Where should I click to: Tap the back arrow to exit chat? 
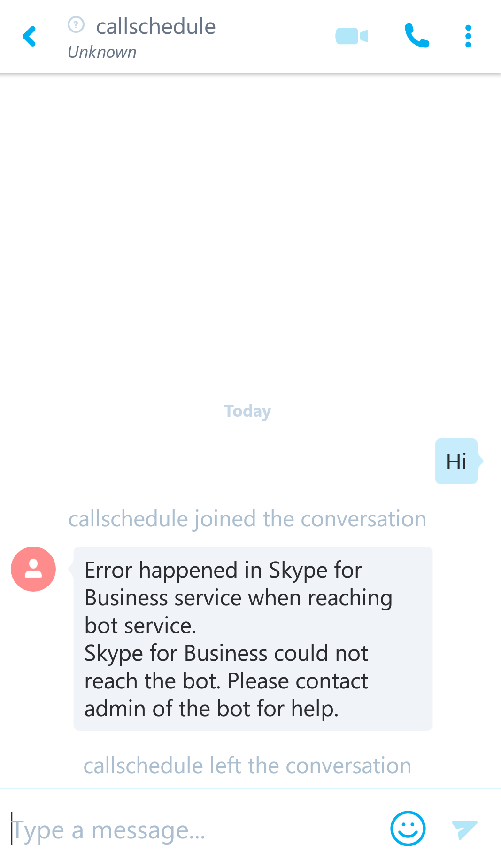point(29,36)
